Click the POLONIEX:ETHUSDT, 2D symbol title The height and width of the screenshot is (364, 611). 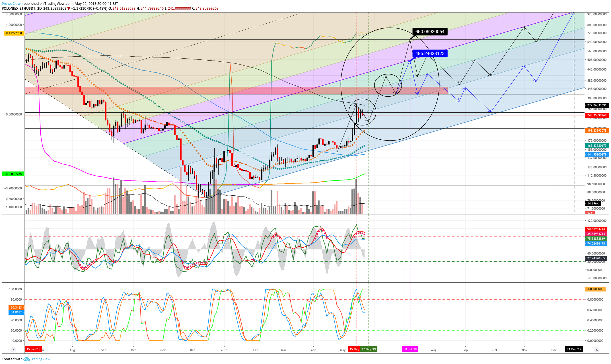[x=22, y=9]
